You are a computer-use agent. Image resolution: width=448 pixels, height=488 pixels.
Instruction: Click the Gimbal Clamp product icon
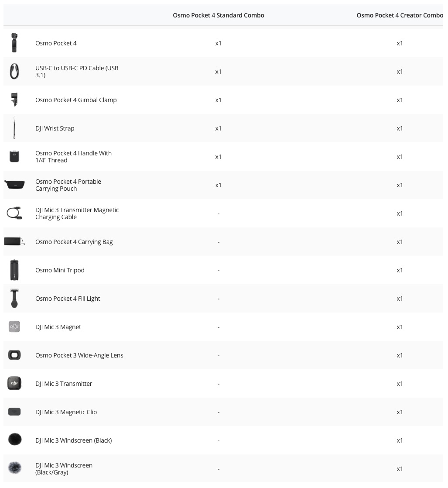(x=14, y=100)
